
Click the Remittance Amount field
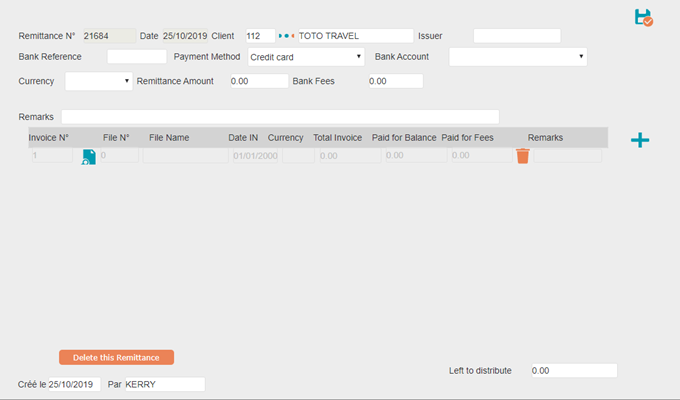[259, 81]
